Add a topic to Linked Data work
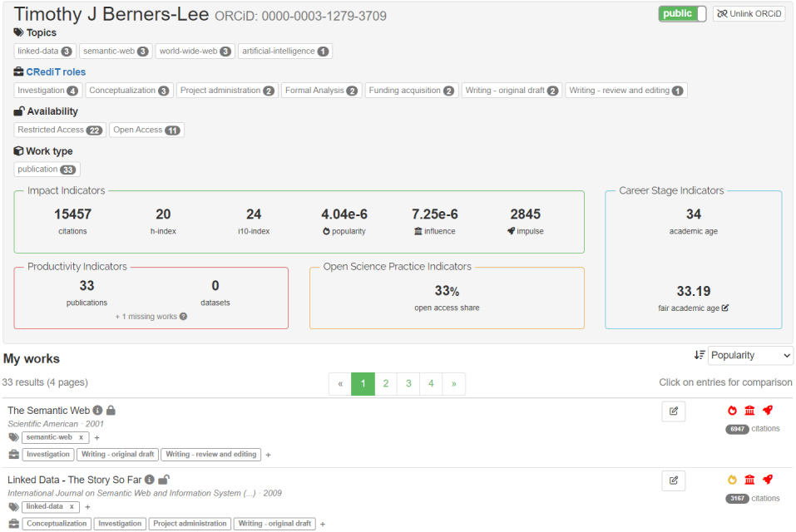This screenshot has width=796, height=532. click(88, 507)
